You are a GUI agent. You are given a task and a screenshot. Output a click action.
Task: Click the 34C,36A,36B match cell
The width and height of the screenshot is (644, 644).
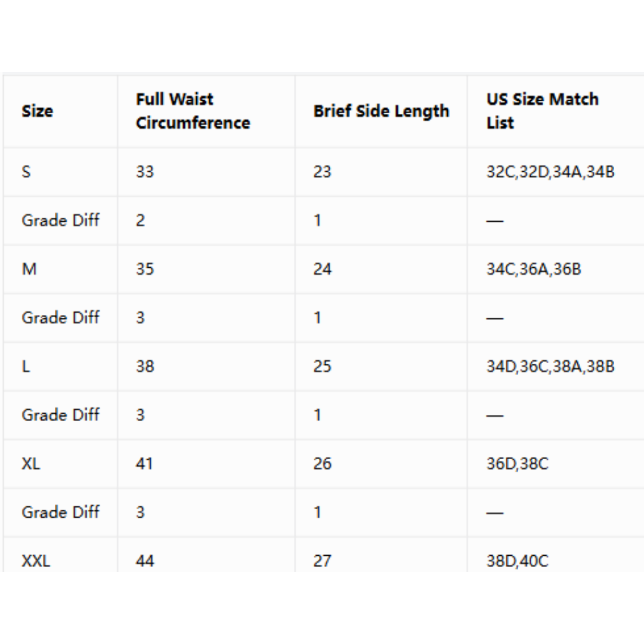pos(534,269)
